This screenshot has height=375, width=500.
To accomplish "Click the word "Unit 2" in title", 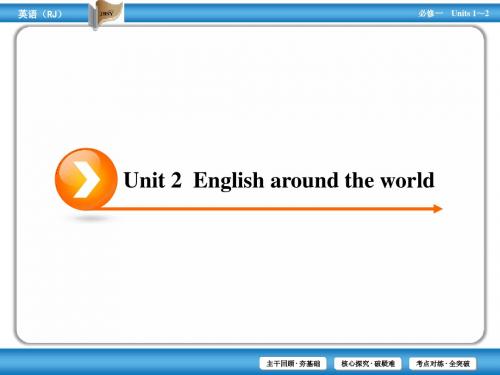I will (x=153, y=180).
